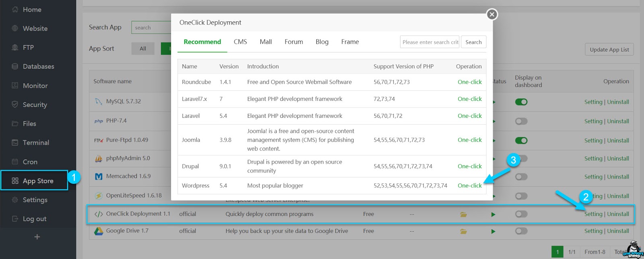Focus Search App input field
Viewport: 644px width, 259px height.
tap(151, 27)
